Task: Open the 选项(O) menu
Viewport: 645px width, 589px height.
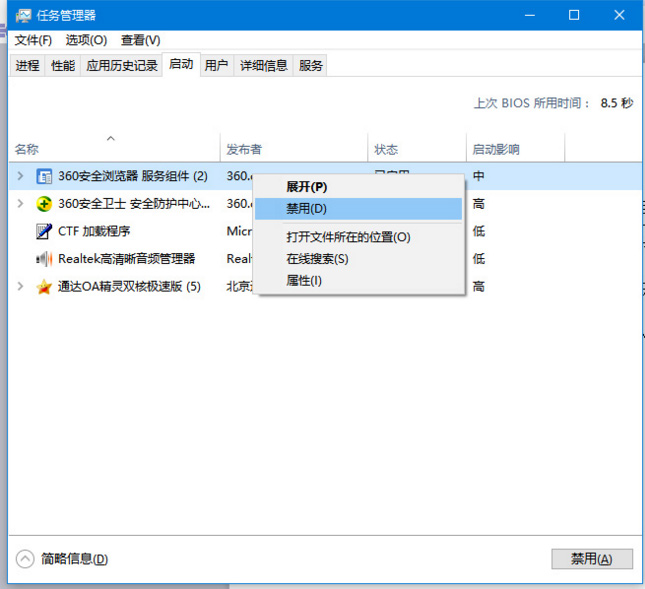Action: [86, 40]
